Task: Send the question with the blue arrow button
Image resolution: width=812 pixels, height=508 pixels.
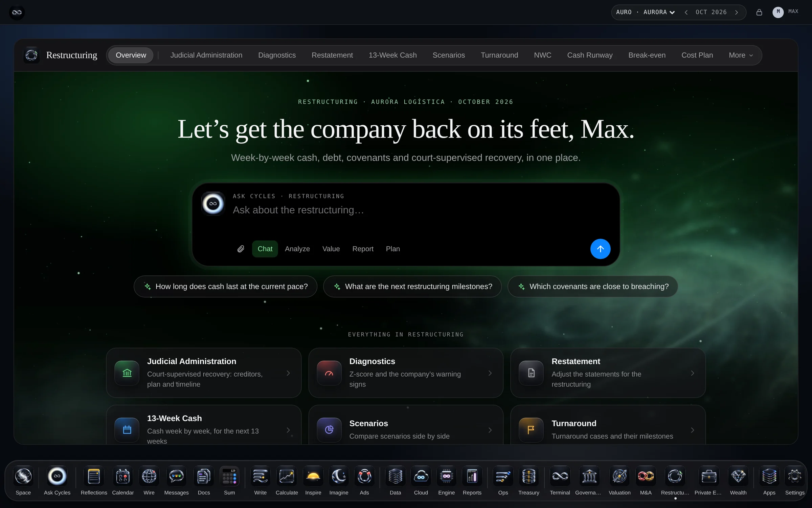Action: [600, 249]
